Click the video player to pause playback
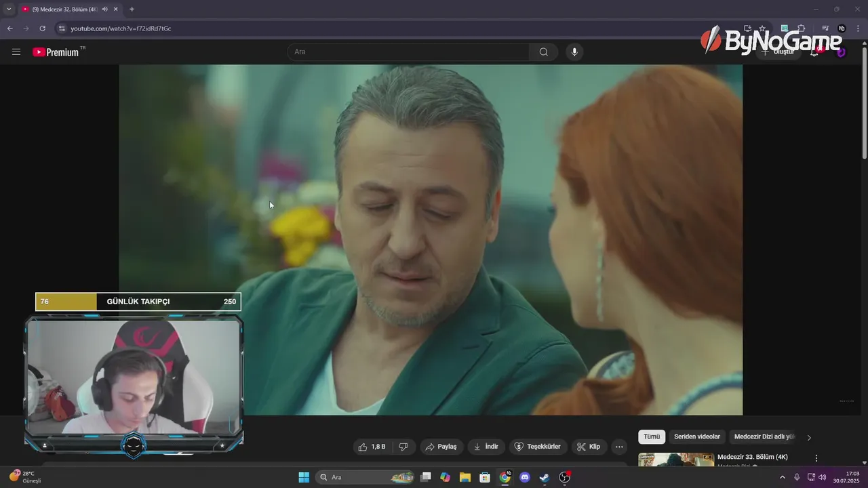 click(x=431, y=239)
